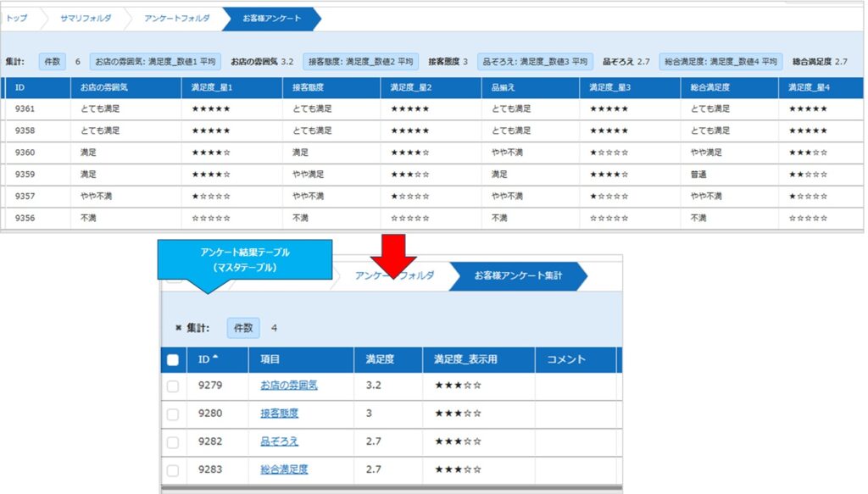Click the 件数 chip in the top summary
The height and width of the screenshot is (494, 868).
53,61
